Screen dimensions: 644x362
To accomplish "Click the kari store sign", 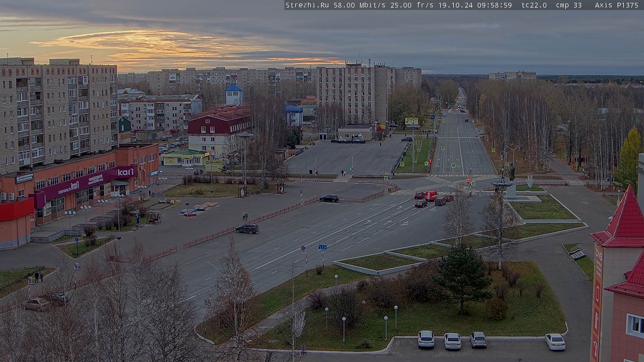I will pyautogui.click(x=126, y=172).
